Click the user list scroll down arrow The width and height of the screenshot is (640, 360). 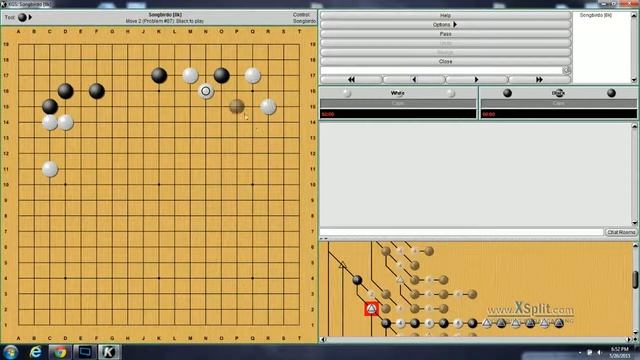(x=634, y=80)
